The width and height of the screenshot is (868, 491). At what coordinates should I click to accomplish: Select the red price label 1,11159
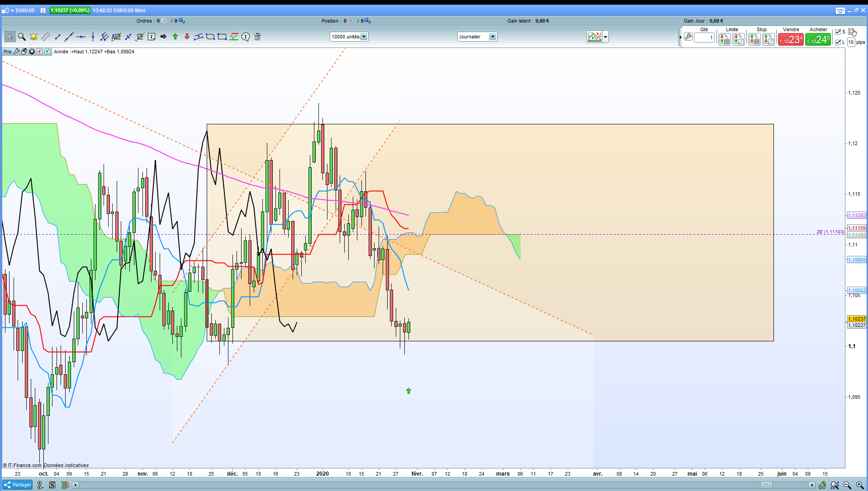pos(857,228)
